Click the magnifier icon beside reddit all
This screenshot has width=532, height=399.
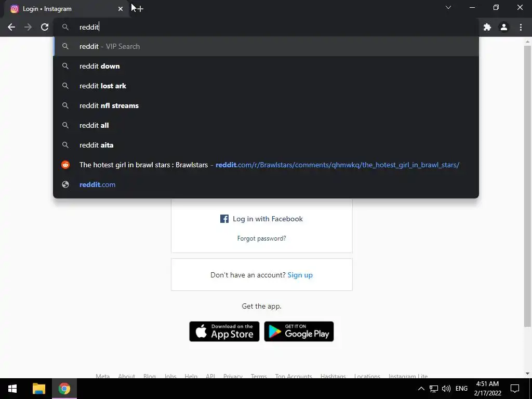point(65,125)
